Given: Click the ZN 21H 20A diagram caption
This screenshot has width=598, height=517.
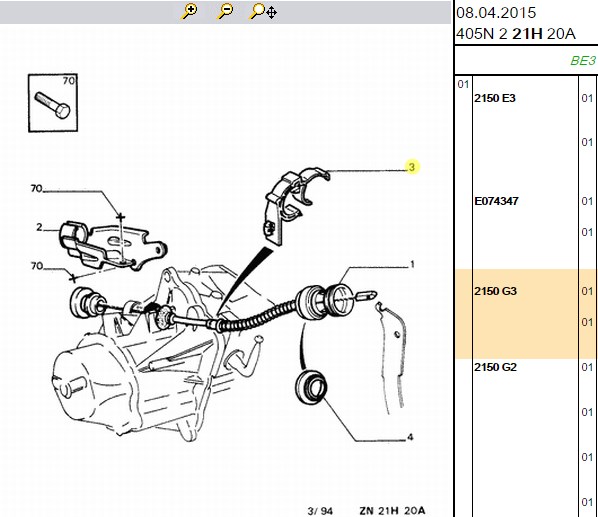Looking at the screenshot, I should [x=392, y=511].
